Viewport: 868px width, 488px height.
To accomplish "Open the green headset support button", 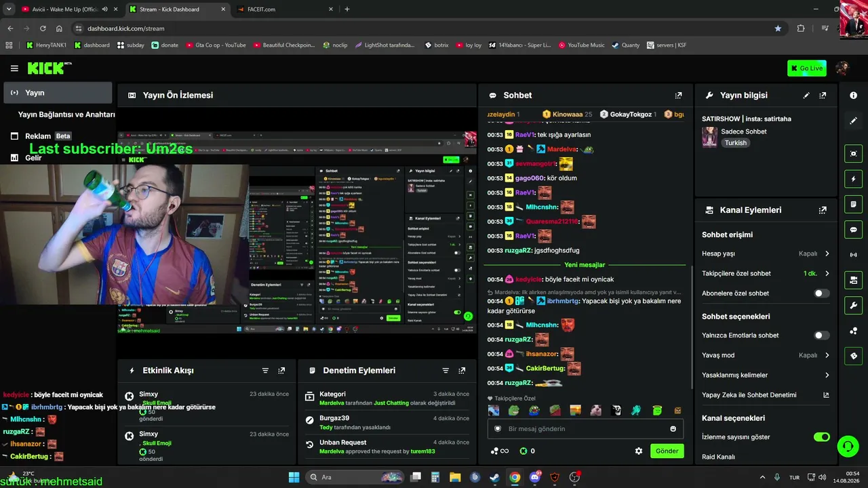I will click(848, 447).
